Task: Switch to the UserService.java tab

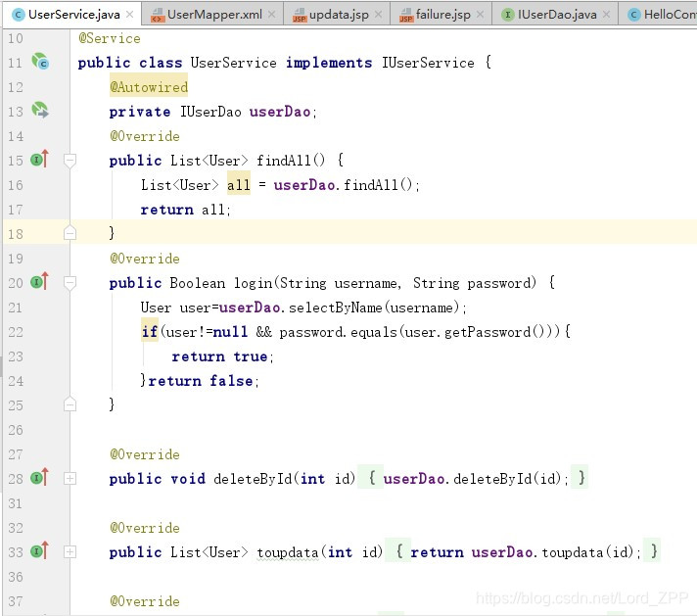Action: pyautogui.click(x=72, y=15)
